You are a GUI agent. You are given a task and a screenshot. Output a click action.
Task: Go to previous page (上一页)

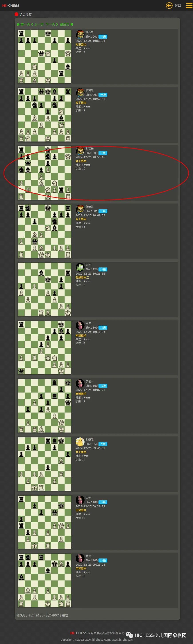[x=37, y=24]
